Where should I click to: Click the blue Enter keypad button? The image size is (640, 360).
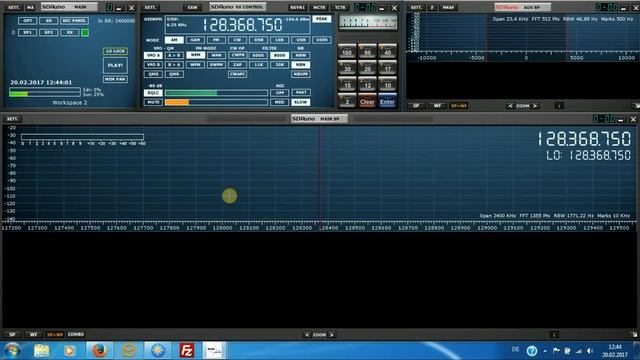[387, 101]
